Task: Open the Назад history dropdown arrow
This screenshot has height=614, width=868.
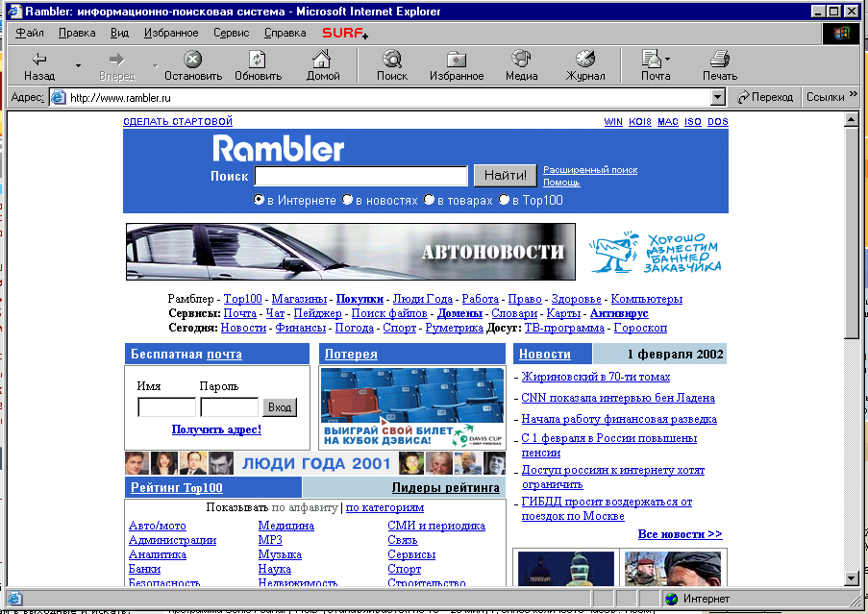Action: click(x=78, y=66)
